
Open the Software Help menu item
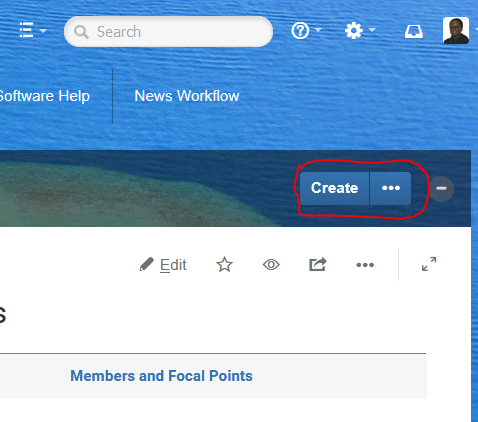pyautogui.click(x=44, y=96)
